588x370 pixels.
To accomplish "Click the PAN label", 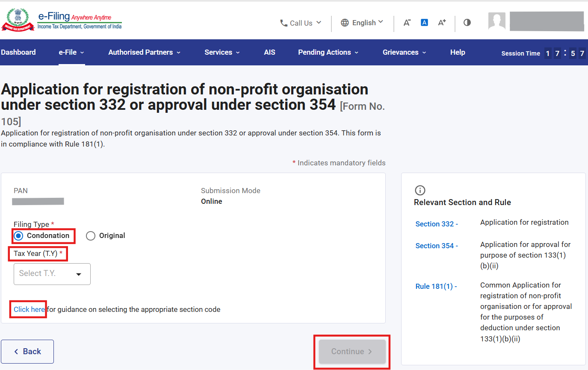I will coord(21,191).
